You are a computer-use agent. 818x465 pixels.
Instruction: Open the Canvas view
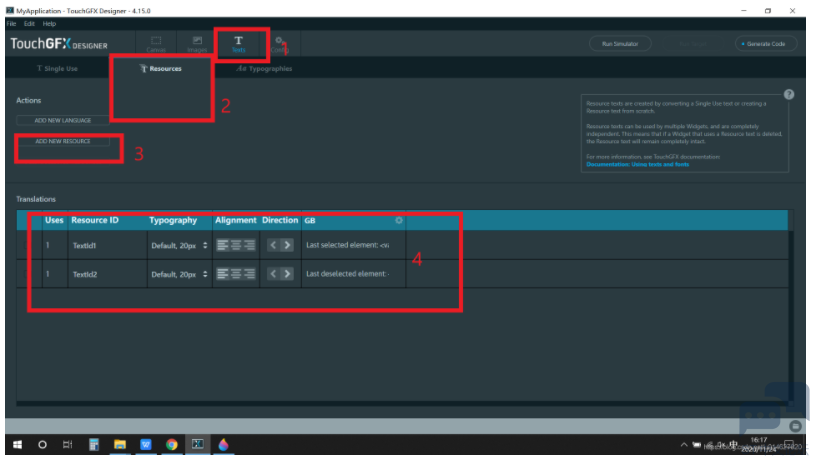tap(156, 44)
